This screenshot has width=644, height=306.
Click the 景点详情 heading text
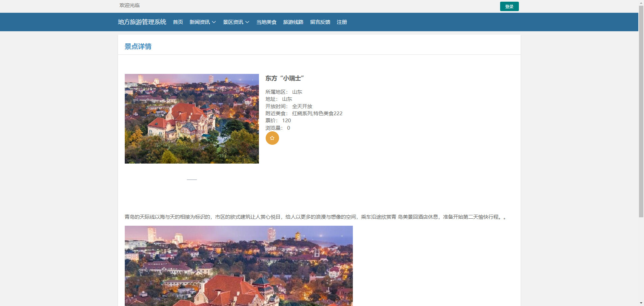[138, 46]
